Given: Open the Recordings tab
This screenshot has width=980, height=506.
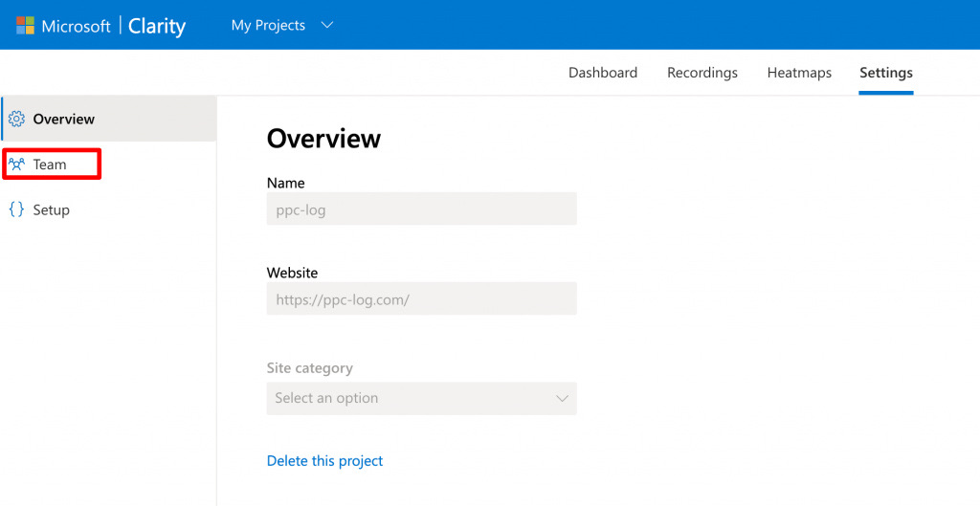Looking at the screenshot, I should (702, 73).
